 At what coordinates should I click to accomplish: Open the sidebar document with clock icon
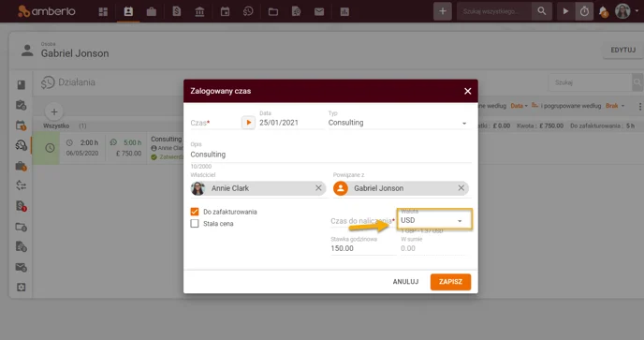[21, 246]
